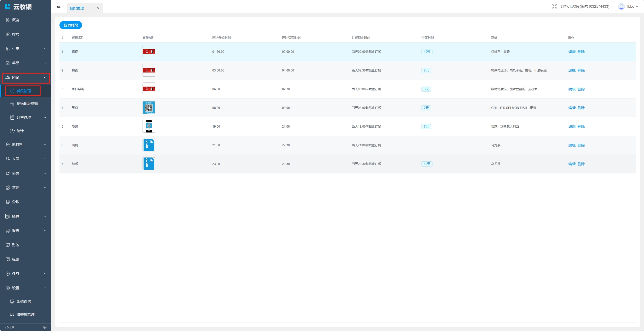Viewport: 644px width, 331px height.
Task: Click 删除 for 晚饭 row
Action: click(581, 127)
